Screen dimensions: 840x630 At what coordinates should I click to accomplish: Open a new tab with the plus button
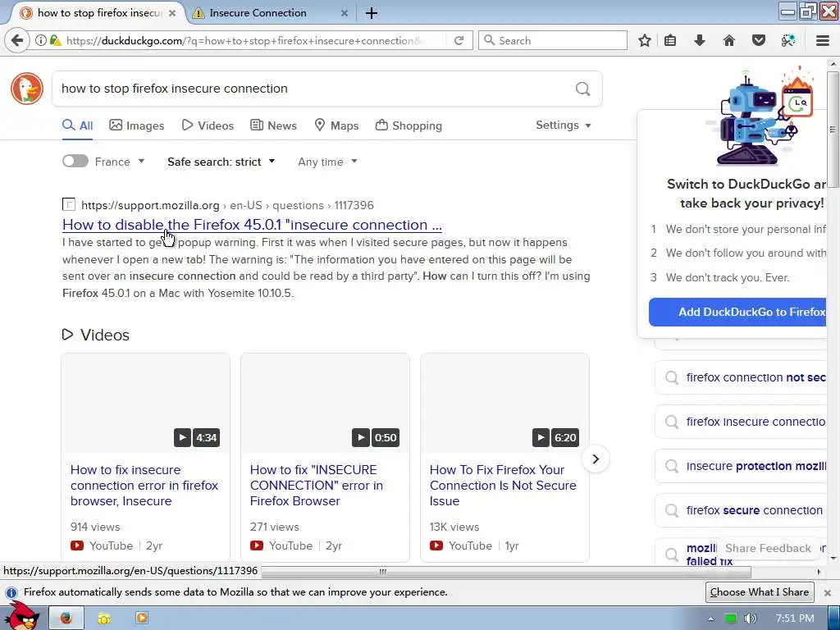pyautogui.click(x=372, y=13)
